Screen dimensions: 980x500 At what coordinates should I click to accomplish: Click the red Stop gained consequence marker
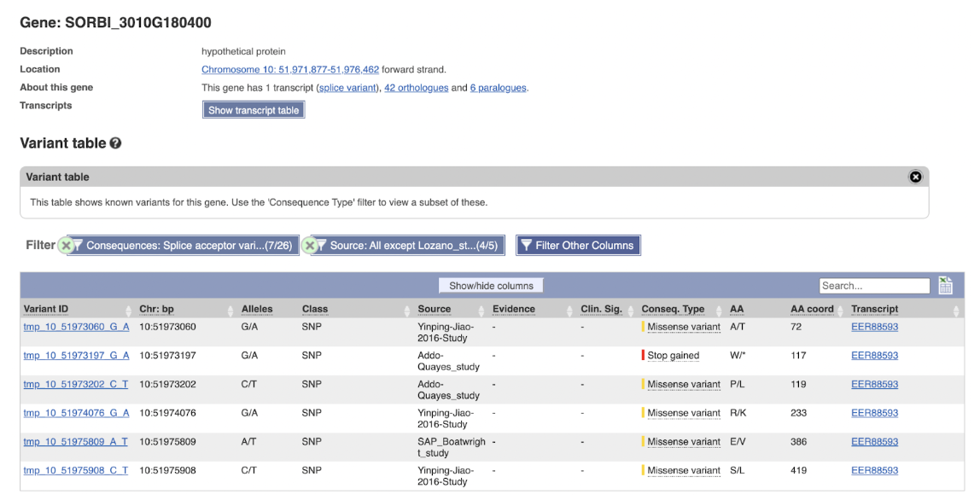[x=643, y=356]
